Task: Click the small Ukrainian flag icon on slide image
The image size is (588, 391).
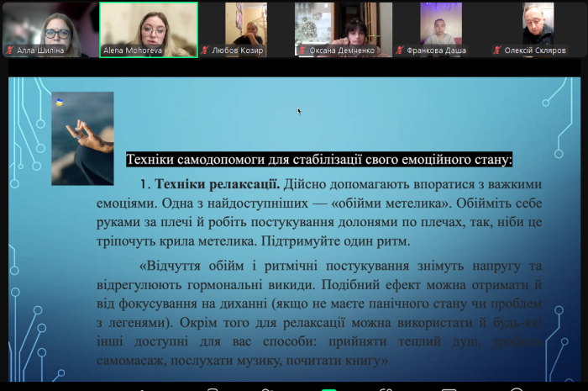Action: click(x=60, y=103)
